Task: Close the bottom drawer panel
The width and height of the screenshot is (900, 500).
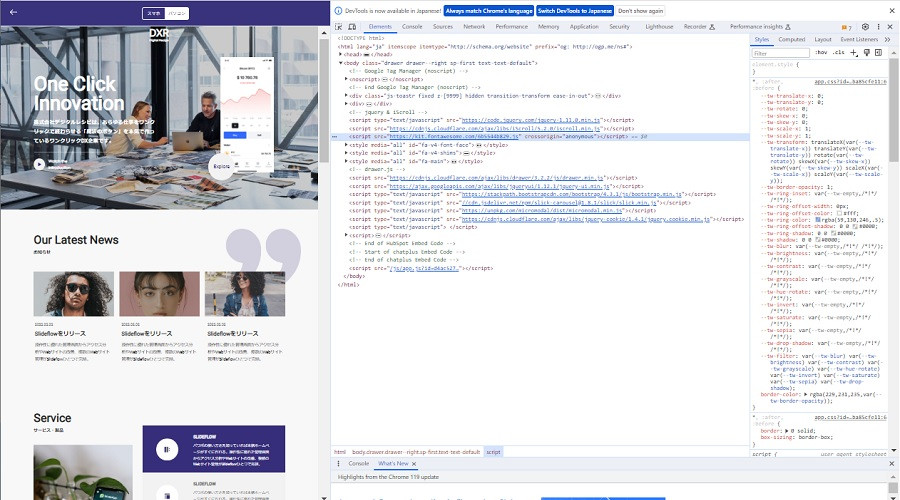Action: [891, 464]
